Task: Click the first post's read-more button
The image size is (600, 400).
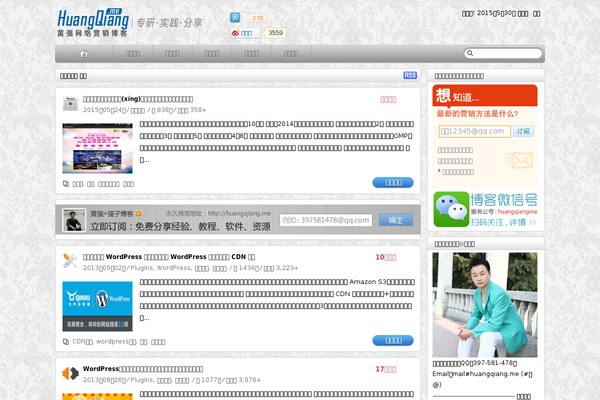Action: pos(393,183)
